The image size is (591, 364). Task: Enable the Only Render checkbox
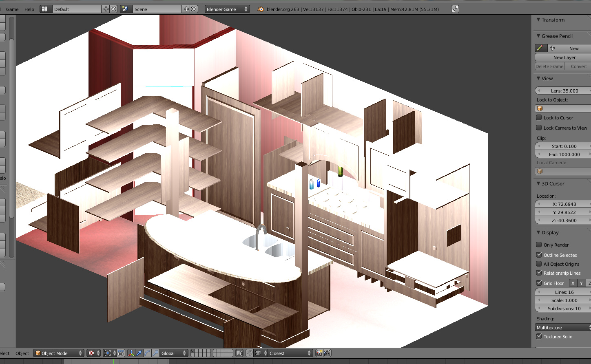[539, 245]
